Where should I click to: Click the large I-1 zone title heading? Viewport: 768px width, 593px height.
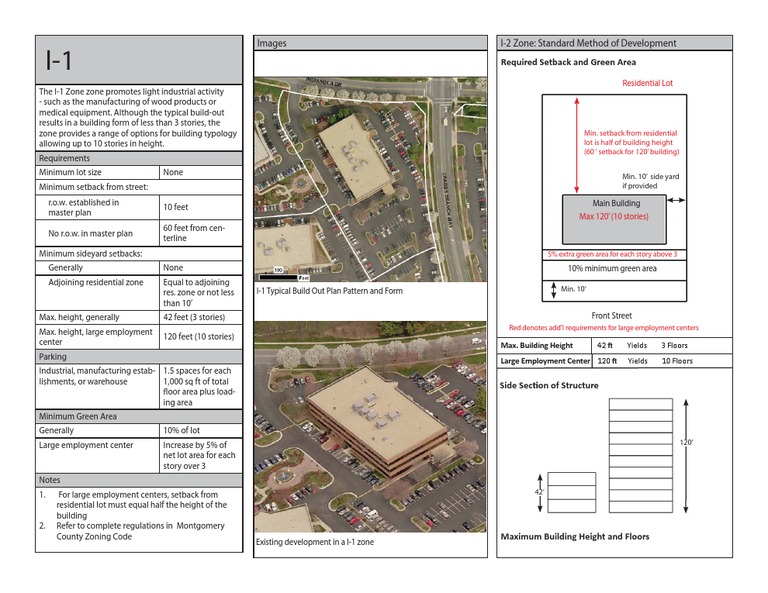point(59,61)
